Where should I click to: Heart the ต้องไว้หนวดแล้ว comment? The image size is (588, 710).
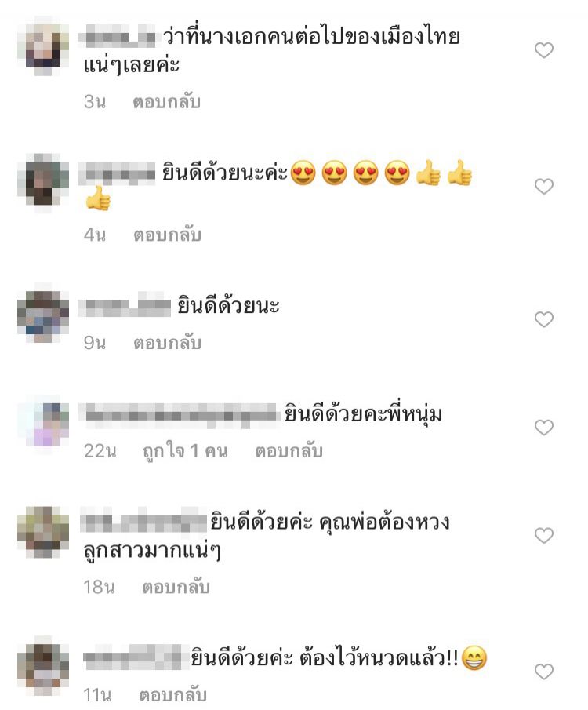point(543,672)
